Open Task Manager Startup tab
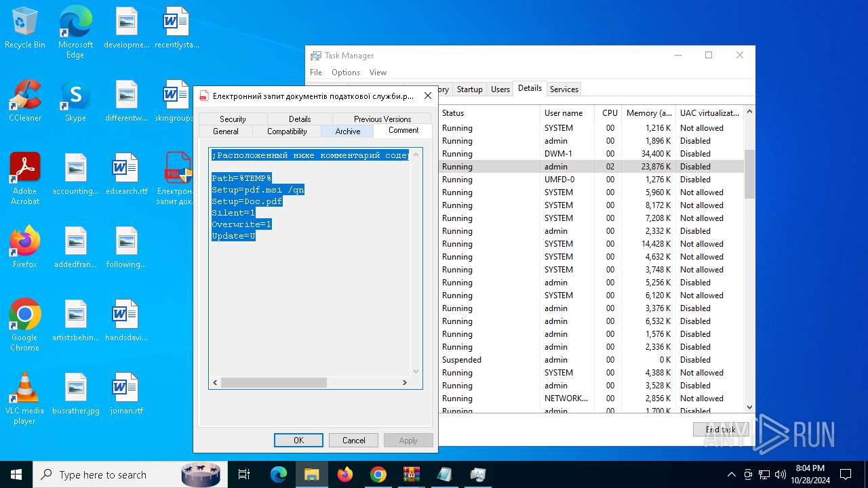 tap(470, 89)
